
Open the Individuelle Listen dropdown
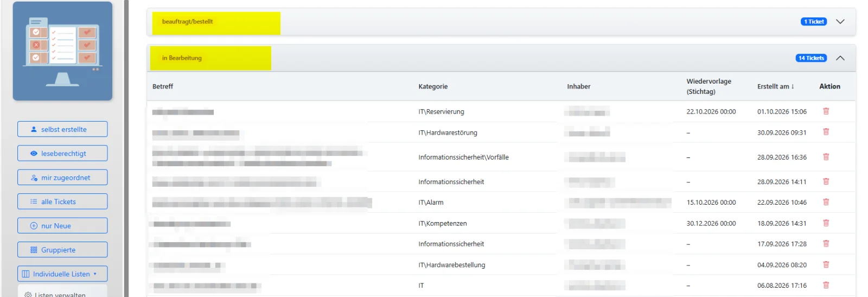click(x=62, y=274)
